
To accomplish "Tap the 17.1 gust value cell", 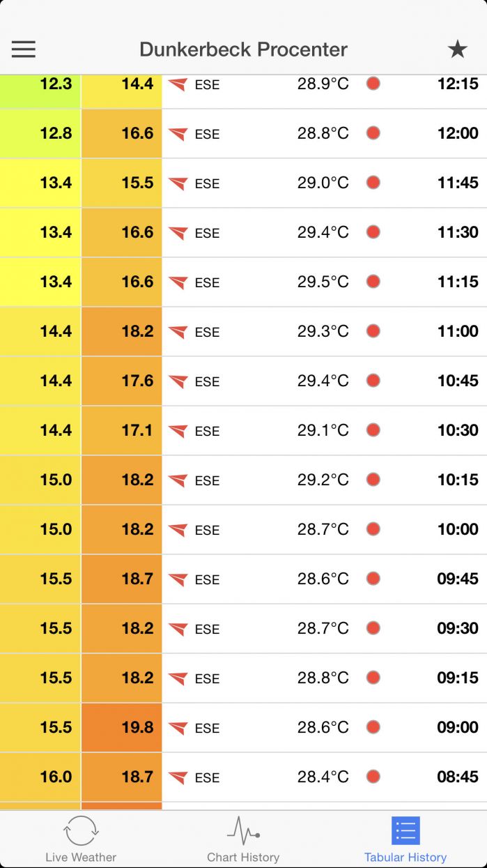I will tap(121, 430).
